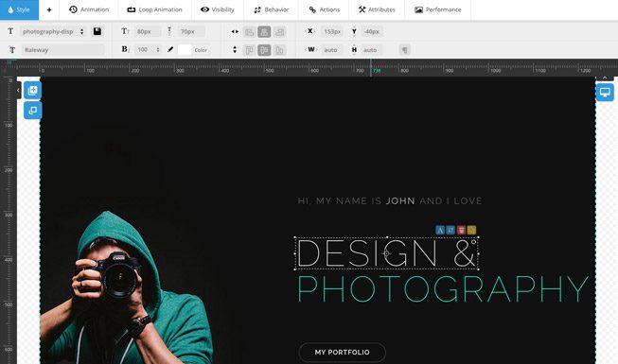Click the style template T icon
Screen dimensions: 618x364
[x=10, y=31]
